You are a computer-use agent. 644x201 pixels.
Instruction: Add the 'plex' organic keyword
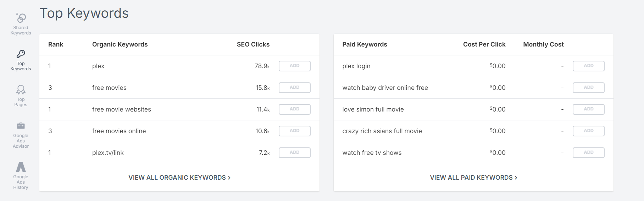[x=295, y=66]
